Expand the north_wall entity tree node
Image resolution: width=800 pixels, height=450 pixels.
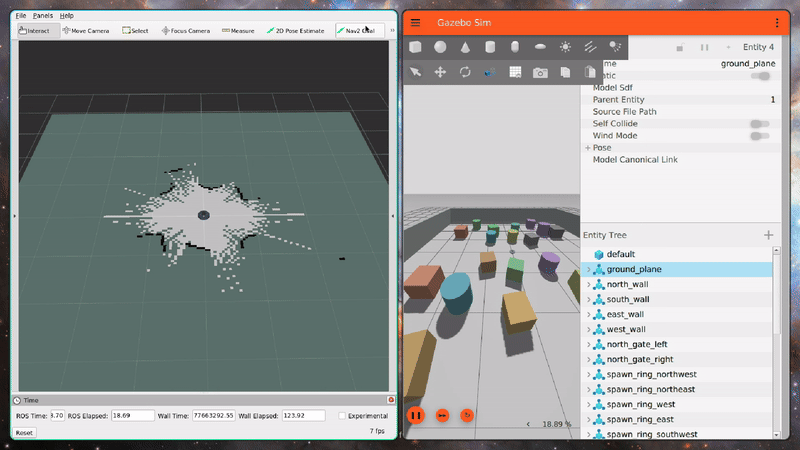[x=588, y=284]
